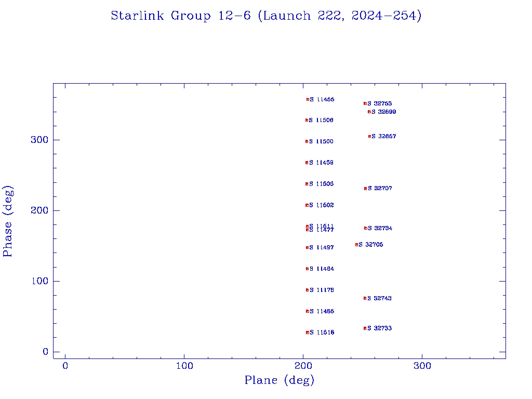Select the satellite label "S 11497"

(322, 248)
